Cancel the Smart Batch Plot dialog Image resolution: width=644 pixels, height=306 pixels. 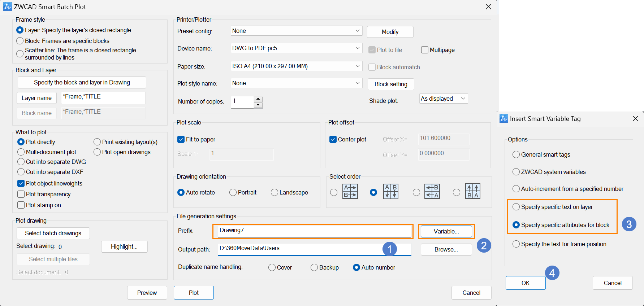(471, 293)
